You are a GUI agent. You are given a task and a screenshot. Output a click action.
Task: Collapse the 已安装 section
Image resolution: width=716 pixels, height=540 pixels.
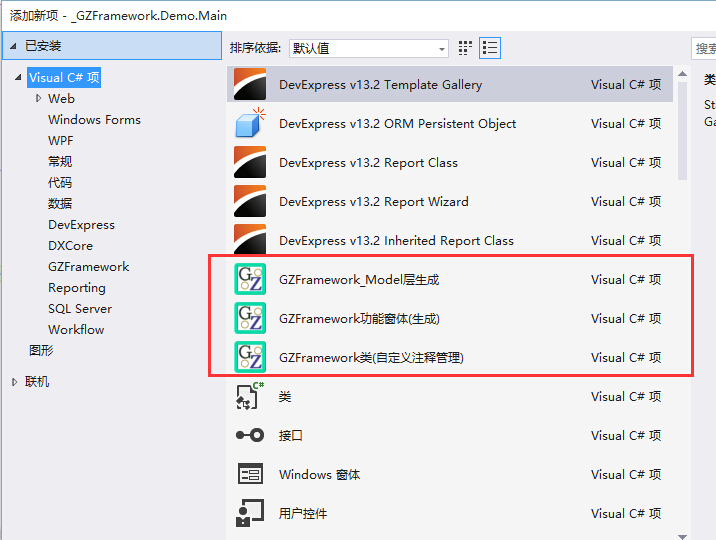click(13, 46)
